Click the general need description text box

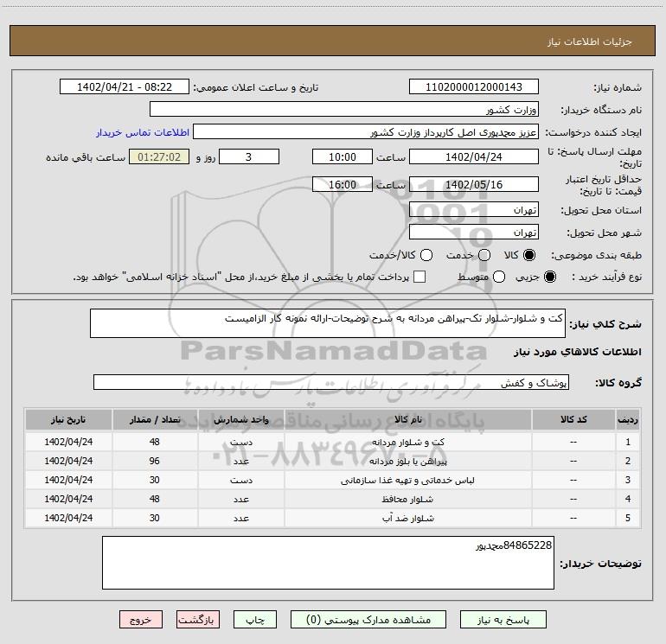(328, 323)
